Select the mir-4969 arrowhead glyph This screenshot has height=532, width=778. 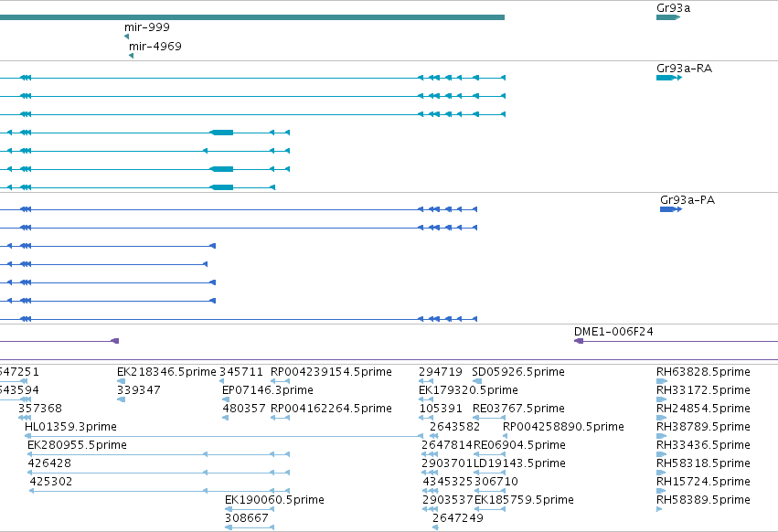pos(131,56)
